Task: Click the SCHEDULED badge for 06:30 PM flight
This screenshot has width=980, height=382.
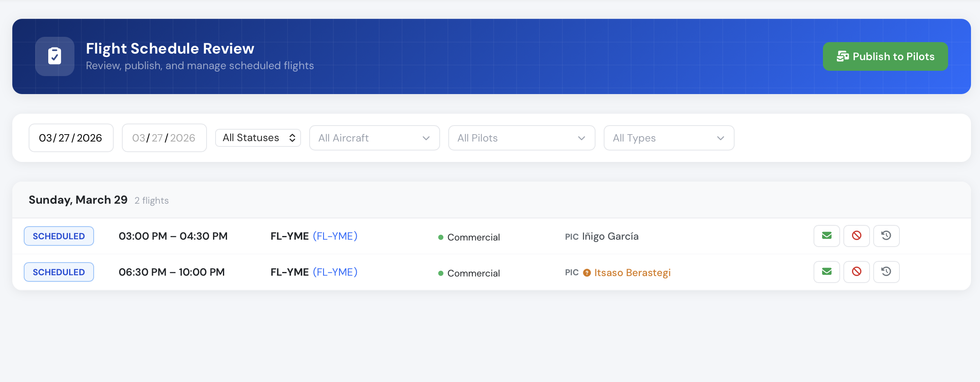Action: pyautogui.click(x=59, y=272)
